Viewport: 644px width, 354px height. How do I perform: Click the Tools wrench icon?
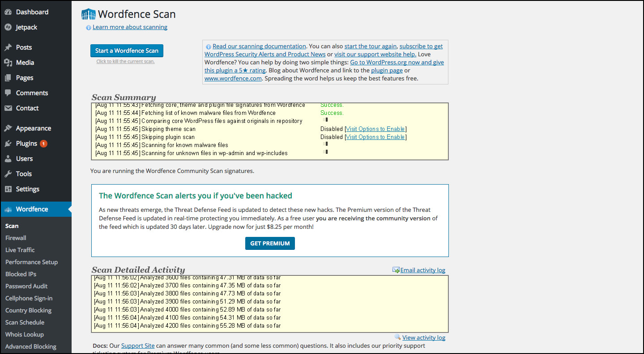pyautogui.click(x=8, y=174)
